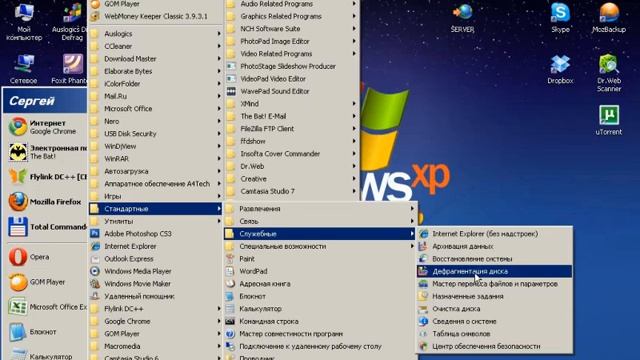Click Командная строка icon
The image size is (640, 360).
[x=230, y=321]
